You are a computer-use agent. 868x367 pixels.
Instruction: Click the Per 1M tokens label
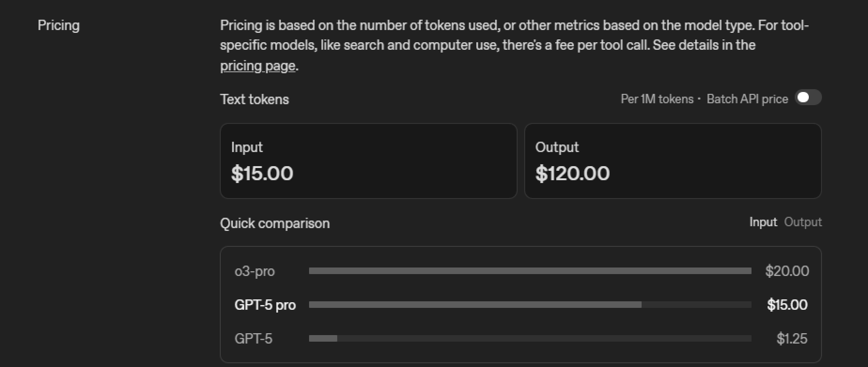[657, 99]
